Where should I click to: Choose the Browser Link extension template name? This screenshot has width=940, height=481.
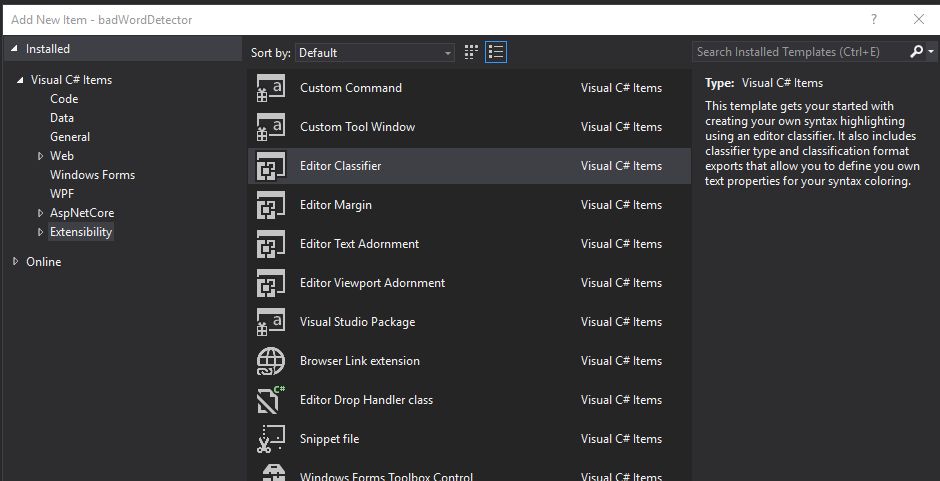360,361
